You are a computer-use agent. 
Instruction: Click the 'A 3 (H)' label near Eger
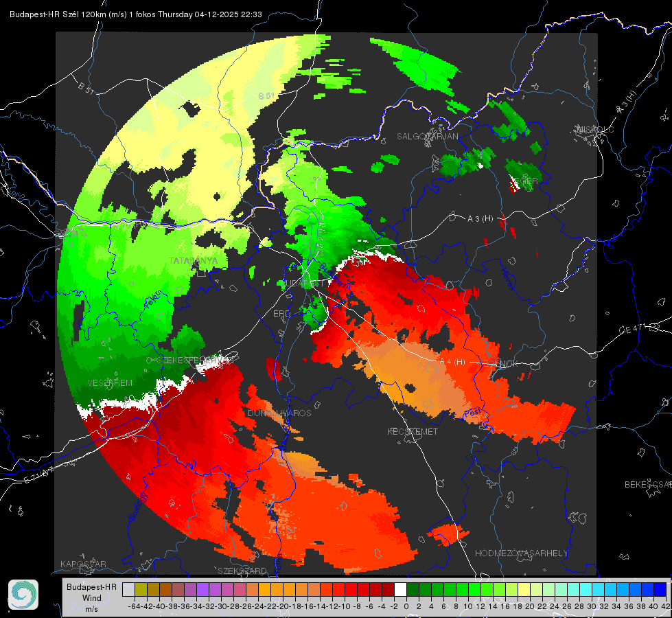point(480,219)
